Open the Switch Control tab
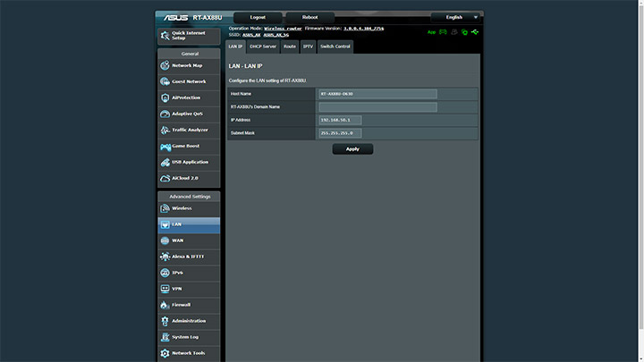Screen dimensions: 644x362 tap(335, 46)
